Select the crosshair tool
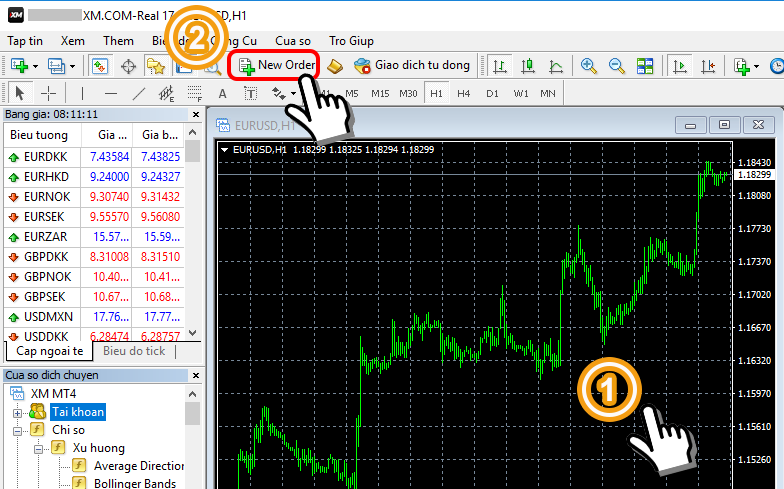Screen dimensions: 784x489 click(x=48, y=93)
